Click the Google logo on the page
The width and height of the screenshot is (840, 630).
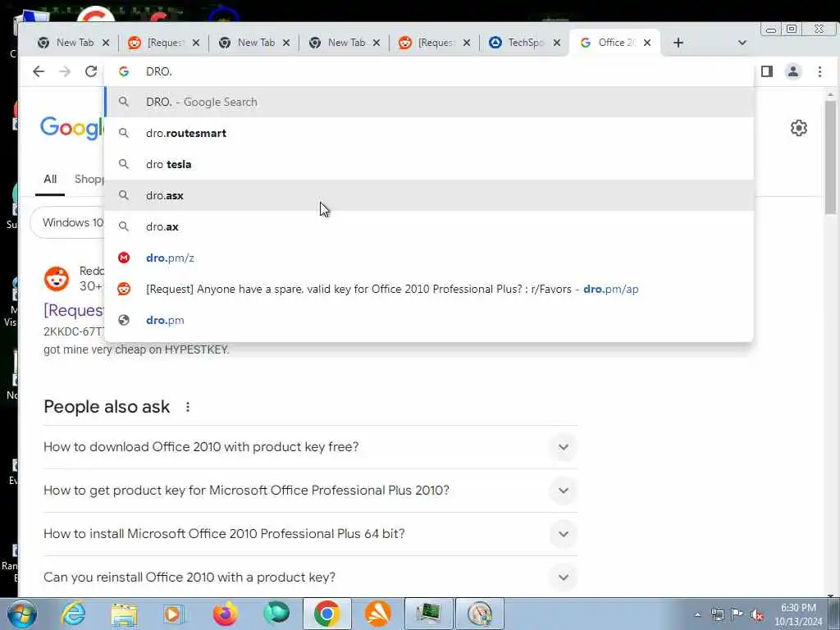coord(71,128)
